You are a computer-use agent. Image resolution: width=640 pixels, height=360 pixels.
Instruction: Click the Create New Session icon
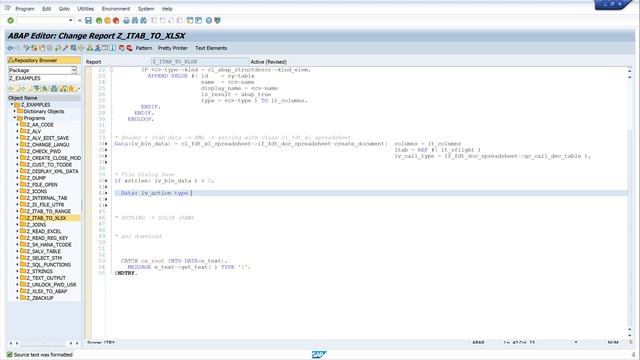click(x=190, y=20)
